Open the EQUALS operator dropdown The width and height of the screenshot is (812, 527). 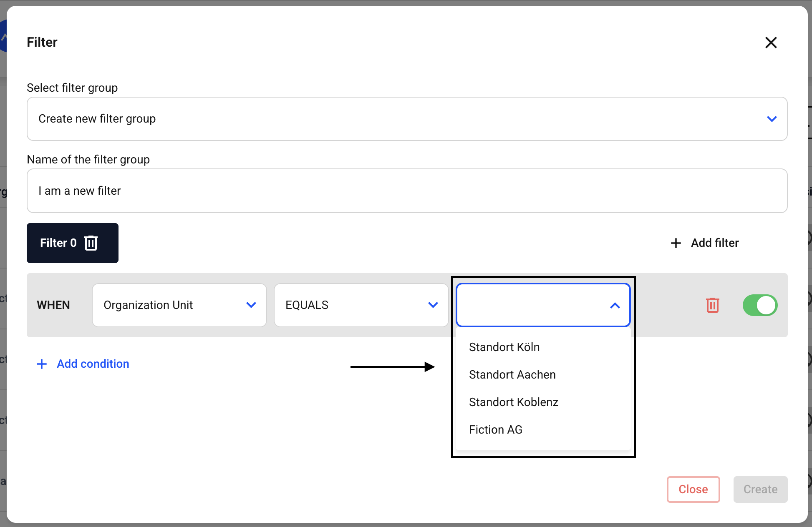361,305
